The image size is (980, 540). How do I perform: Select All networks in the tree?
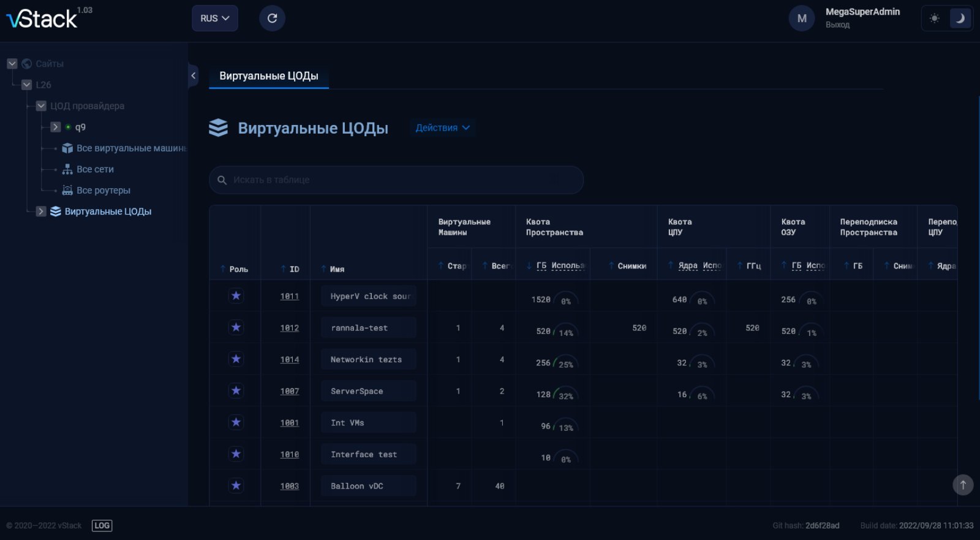95,169
